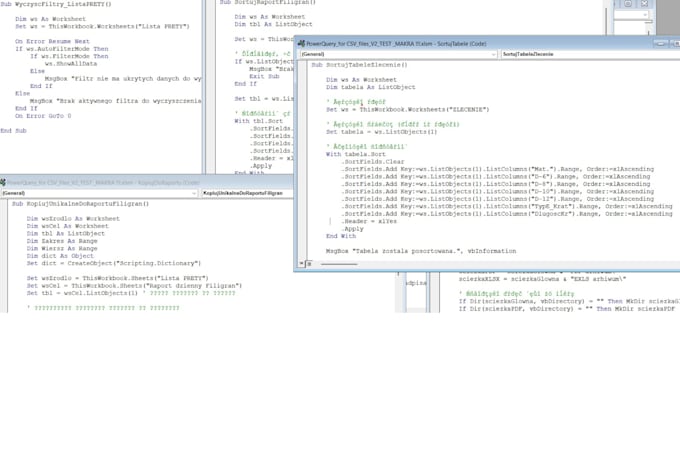Click the 'If ws.AutoFilterMode Then' line
This screenshot has width=680, height=459.
click(62, 49)
